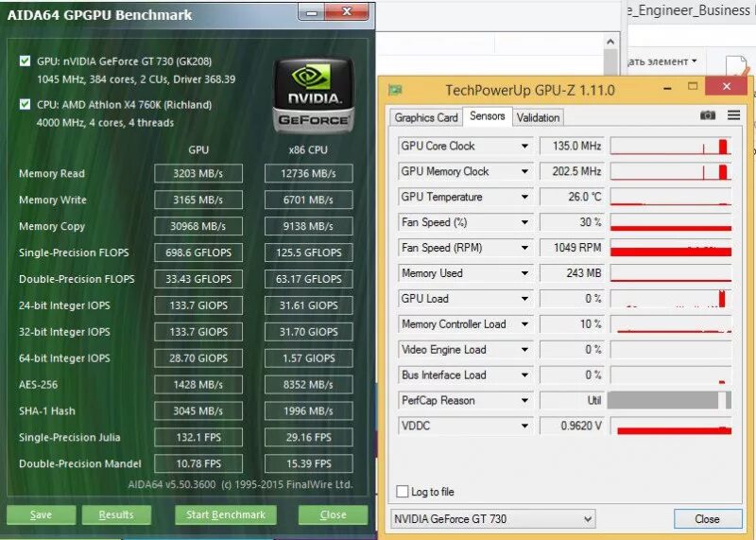Click GPU SHA-1 Hash 3045 MB/s value
The height and width of the screenshot is (540, 756).
click(x=198, y=411)
